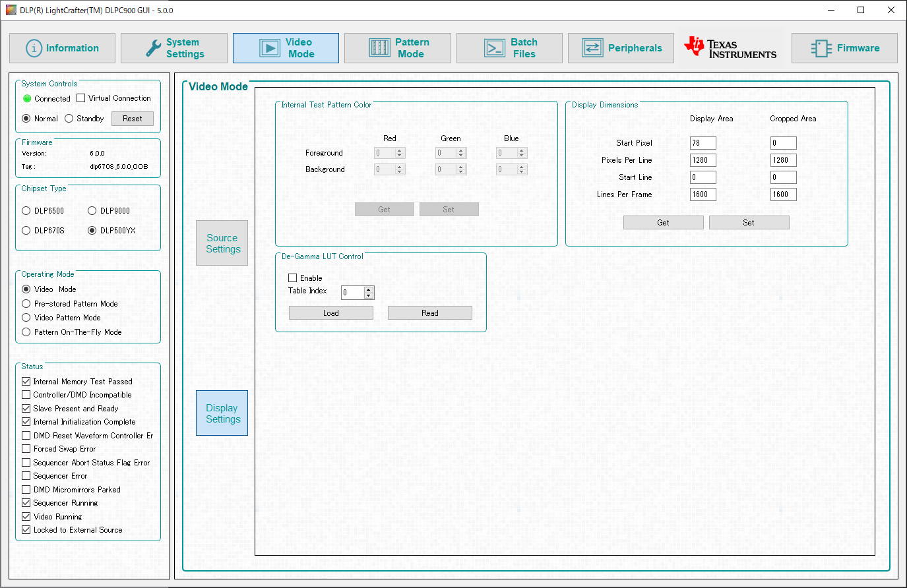Edit Cropped Area Start Pixel field

[784, 143]
